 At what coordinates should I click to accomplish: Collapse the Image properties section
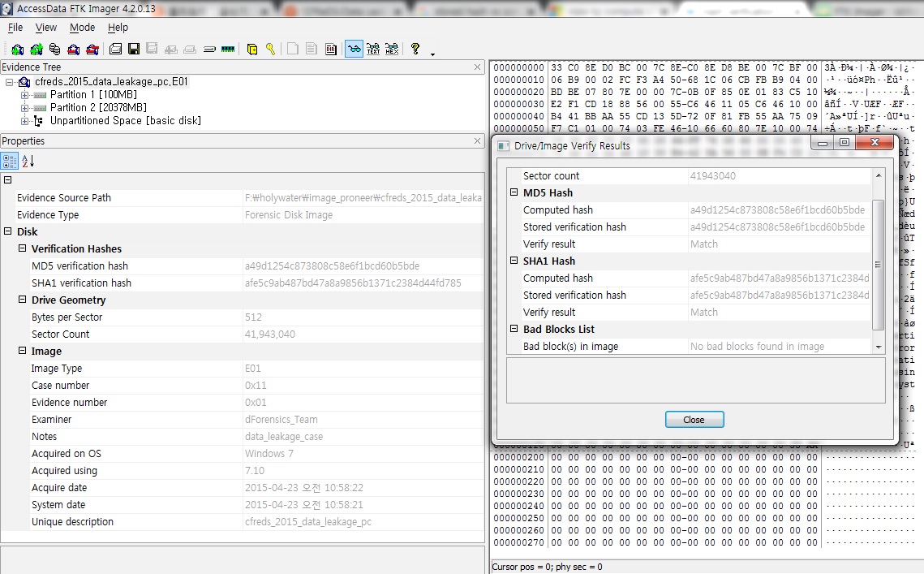(23, 351)
